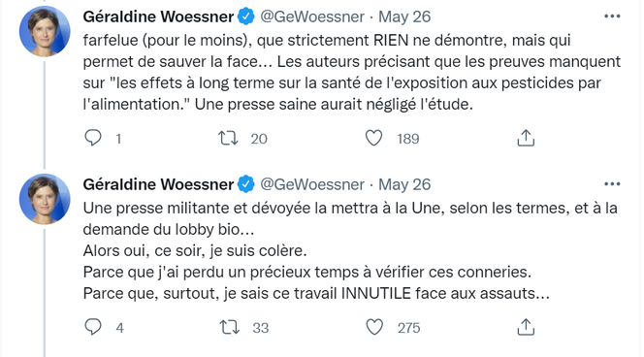Reply to the second tweet with 4 comments
Image resolution: width=644 pixels, height=357 pixels.
[x=93, y=327]
